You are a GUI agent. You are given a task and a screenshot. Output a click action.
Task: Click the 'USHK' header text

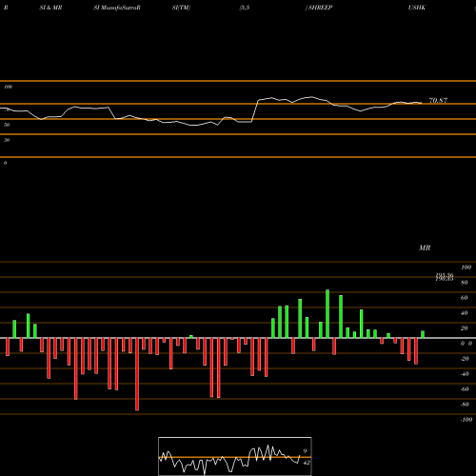(x=417, y=8)
